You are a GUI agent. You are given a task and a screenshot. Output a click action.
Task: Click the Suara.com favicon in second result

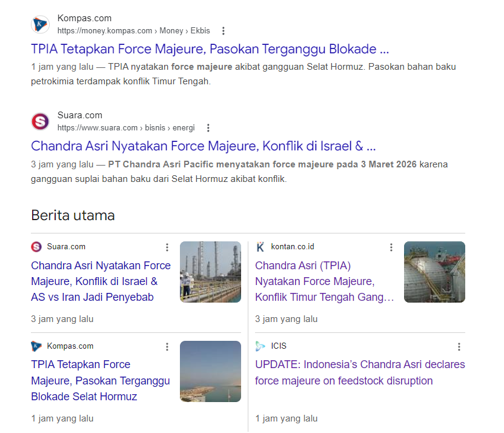(x=40, y=122)
